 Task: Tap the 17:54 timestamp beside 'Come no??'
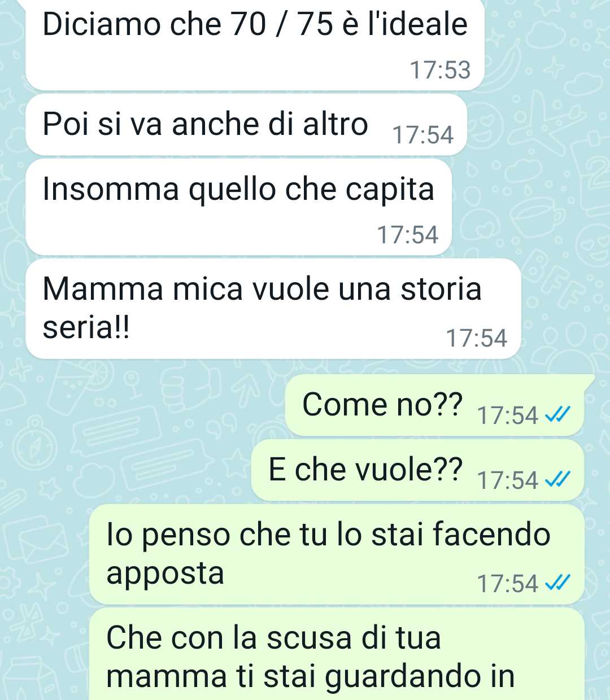click(x=508, y=416)
